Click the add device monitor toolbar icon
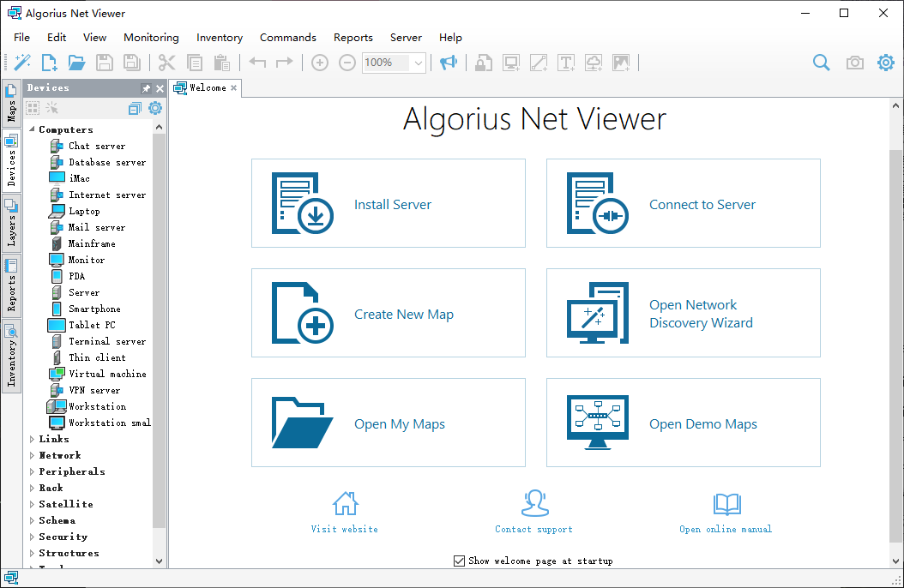Image resolution: width=904 pixels, height=588 pixels. (511, 63)
